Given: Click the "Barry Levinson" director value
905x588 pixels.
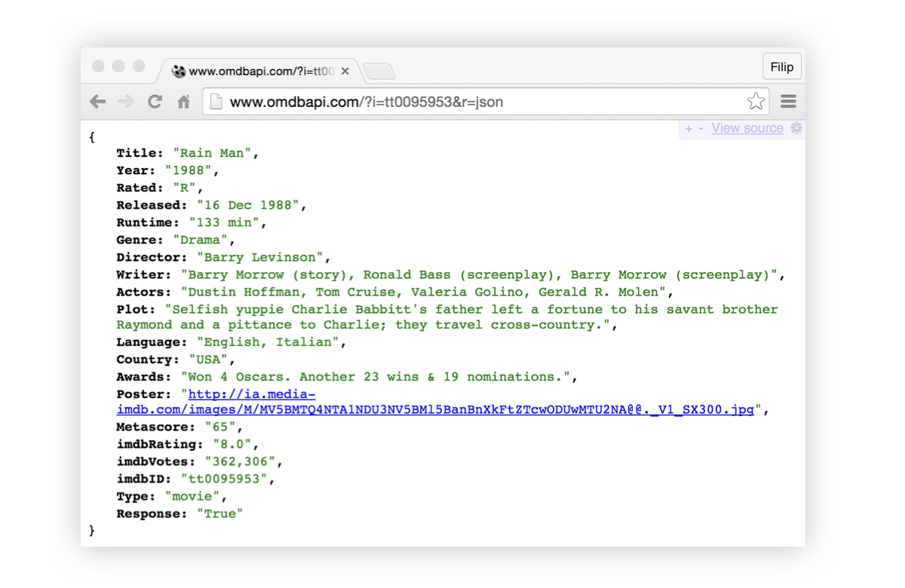Looking at the screenshot, I should coord(260,257).
